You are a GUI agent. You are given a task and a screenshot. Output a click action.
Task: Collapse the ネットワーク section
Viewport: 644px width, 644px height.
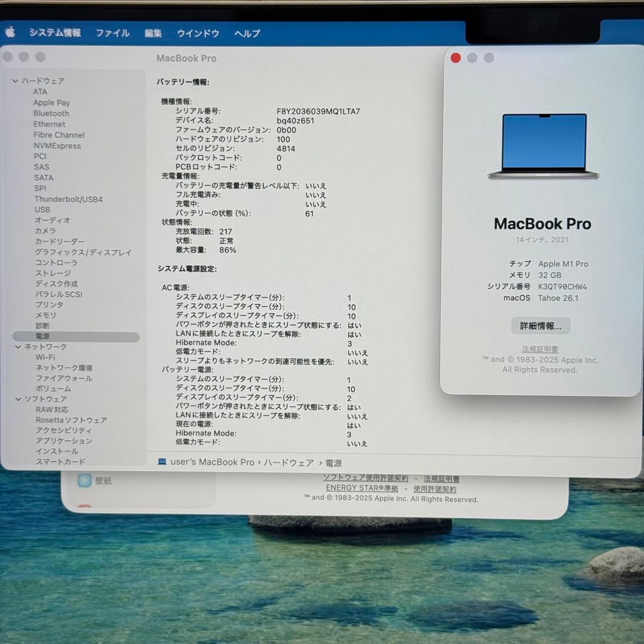pyautogui.click(x=18, y=346)
